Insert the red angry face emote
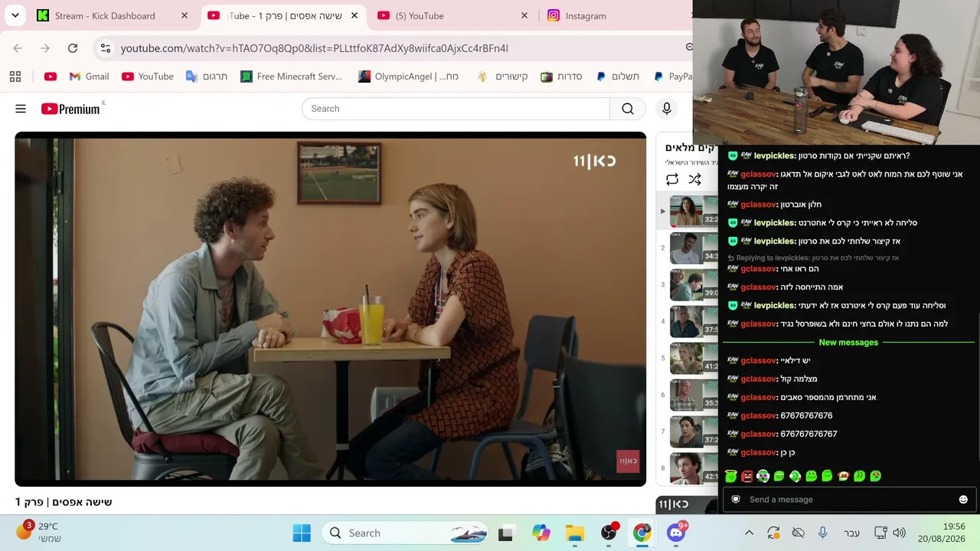Screen dimensions: 980x551 pos(746,476)
